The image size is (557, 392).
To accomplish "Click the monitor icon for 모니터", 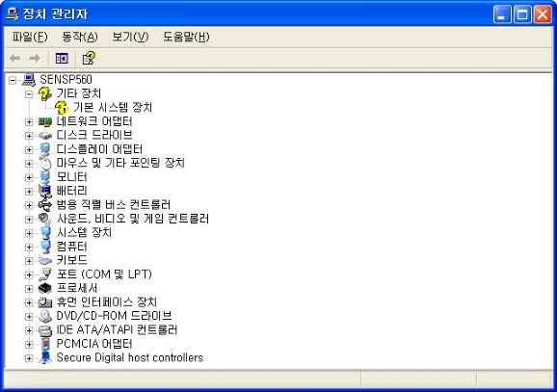I will (45, 177).
